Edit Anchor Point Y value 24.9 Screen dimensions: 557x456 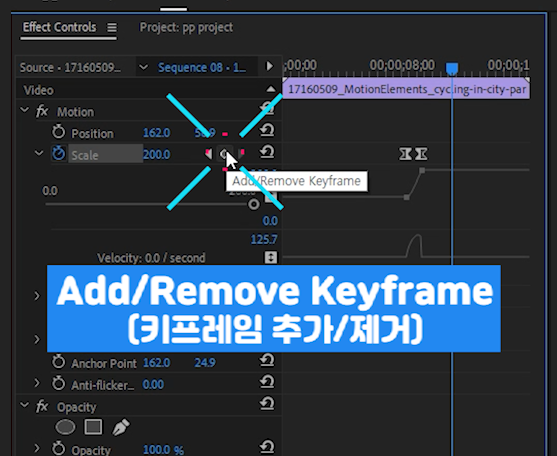tap(205, 363)
